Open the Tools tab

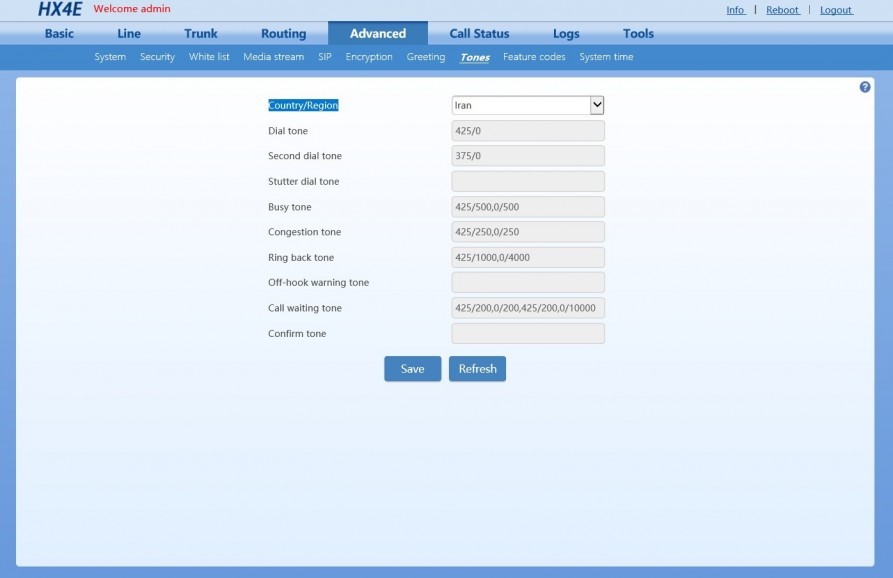coord(638,34)
